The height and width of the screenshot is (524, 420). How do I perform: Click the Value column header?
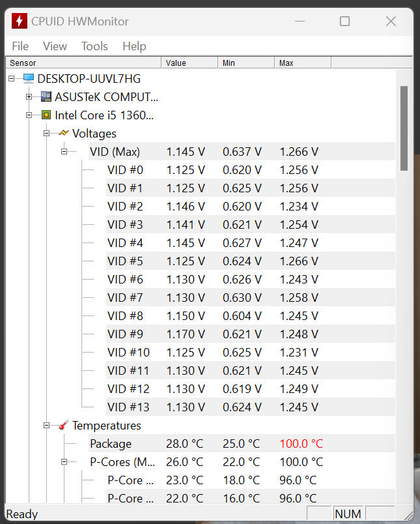[x=189, y=63]
